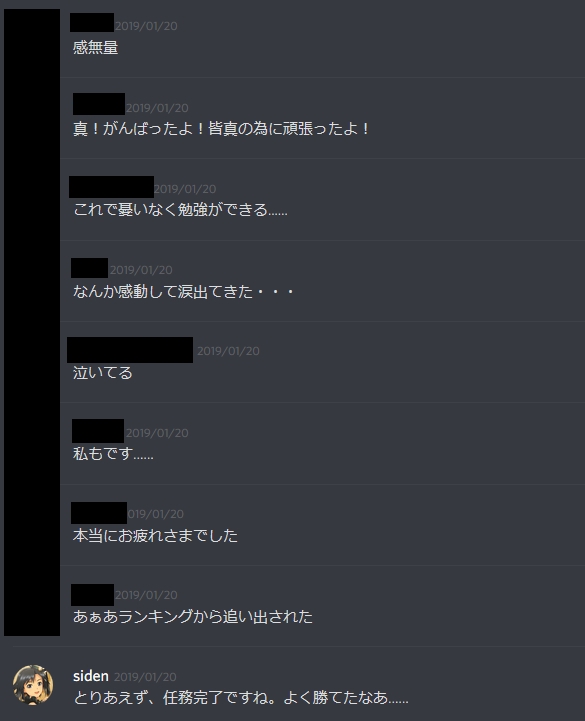Click the message 泣いてる
The width and height of the screenshot is (585, 721).
103,372
